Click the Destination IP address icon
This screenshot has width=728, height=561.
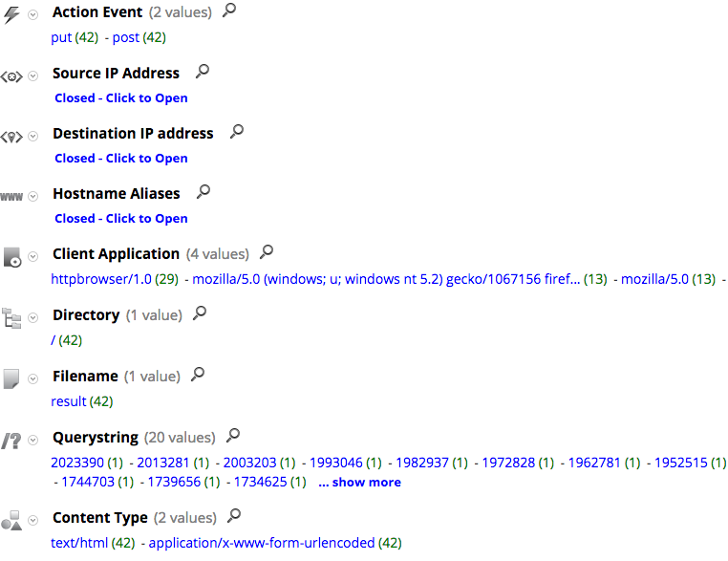tap(11, 137)
